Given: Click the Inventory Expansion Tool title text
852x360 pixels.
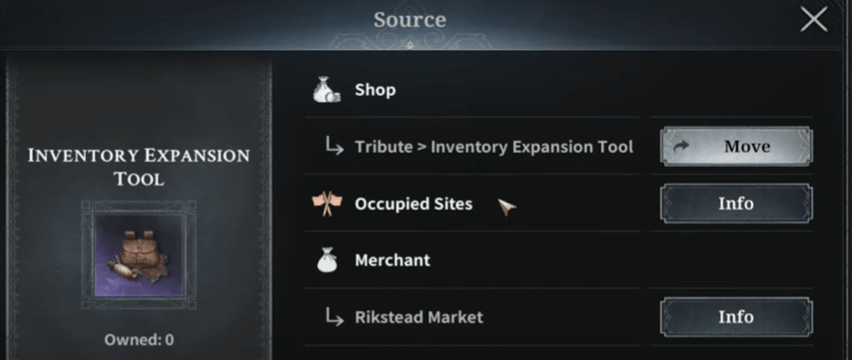Looking at the screenshot, I should pos(139,167).
